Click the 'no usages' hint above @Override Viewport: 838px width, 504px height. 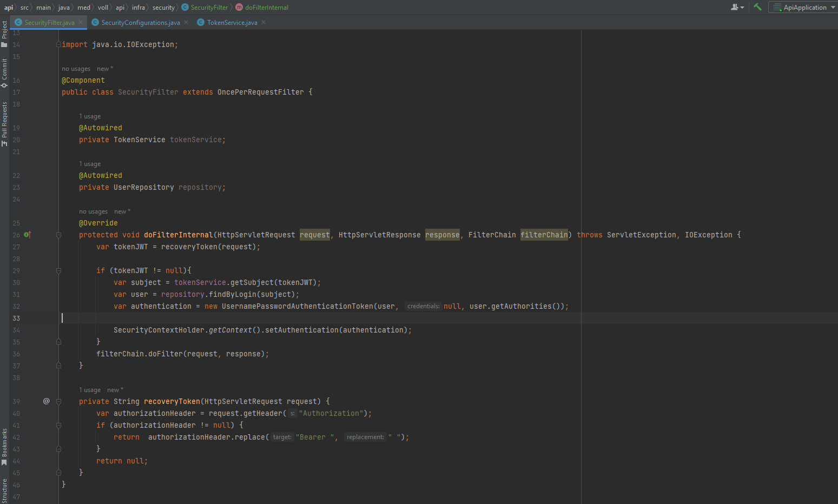pyautogui.click(x=93, y=211)
